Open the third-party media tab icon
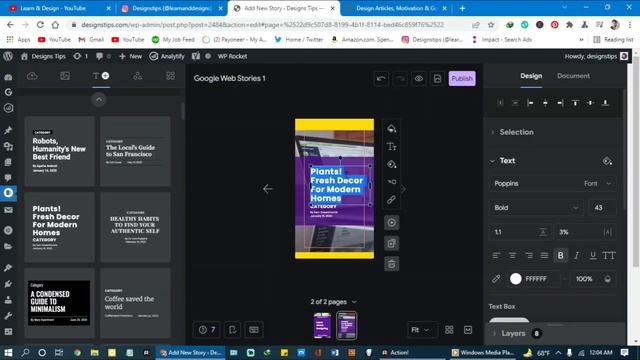The image size is (640, 360). [65, 76]
